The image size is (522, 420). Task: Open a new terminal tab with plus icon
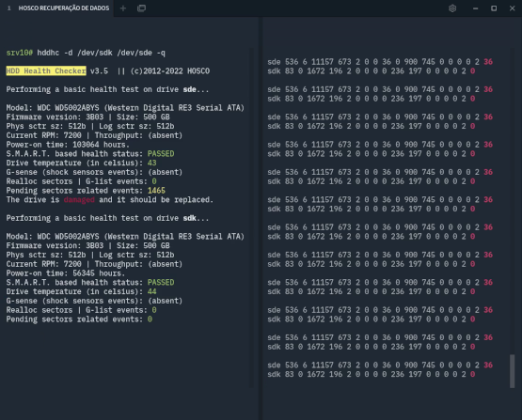[x=123, y=8]
